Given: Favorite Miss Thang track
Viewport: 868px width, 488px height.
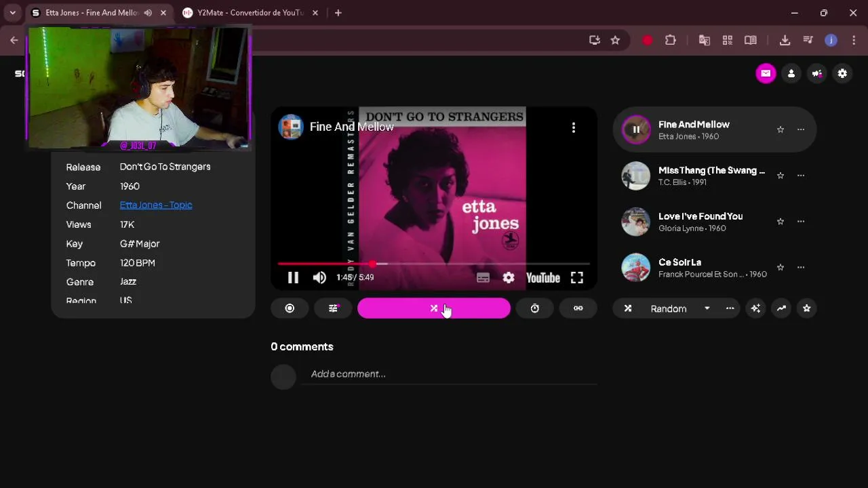Looking at the screenshot, I should click(781, 176).
